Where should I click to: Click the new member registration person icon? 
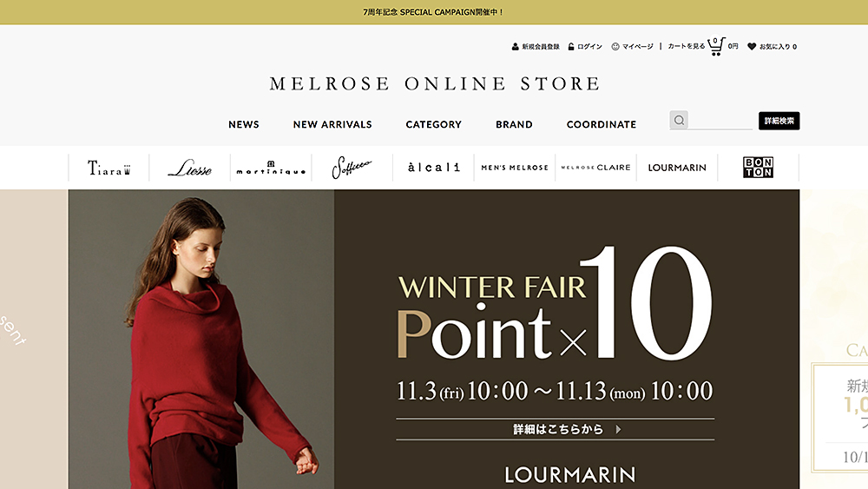pyautogui.click(x=516, y=47)
